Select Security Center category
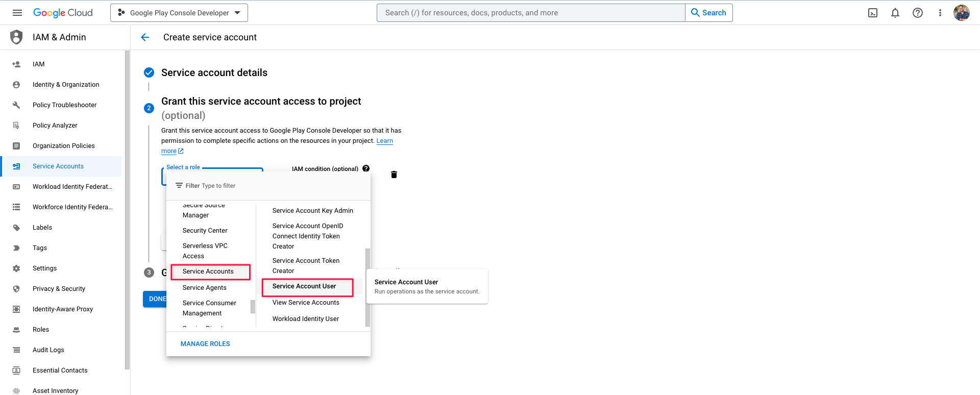The width and height of the screenshot is (980, 395). 205,231
